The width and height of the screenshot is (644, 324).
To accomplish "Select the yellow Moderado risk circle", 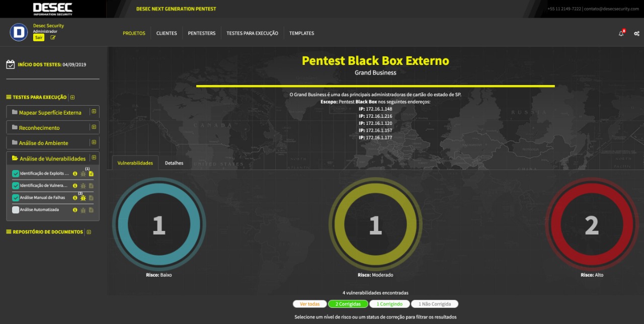I will pos(375,225).
